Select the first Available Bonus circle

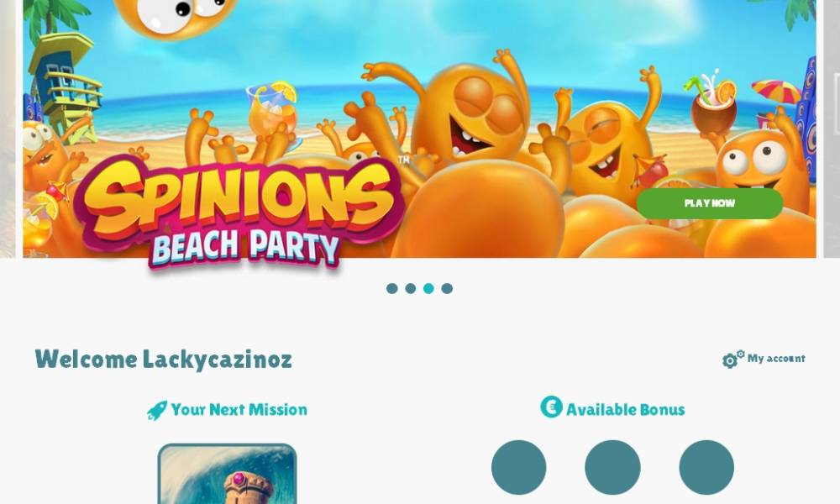coord(518,468)
